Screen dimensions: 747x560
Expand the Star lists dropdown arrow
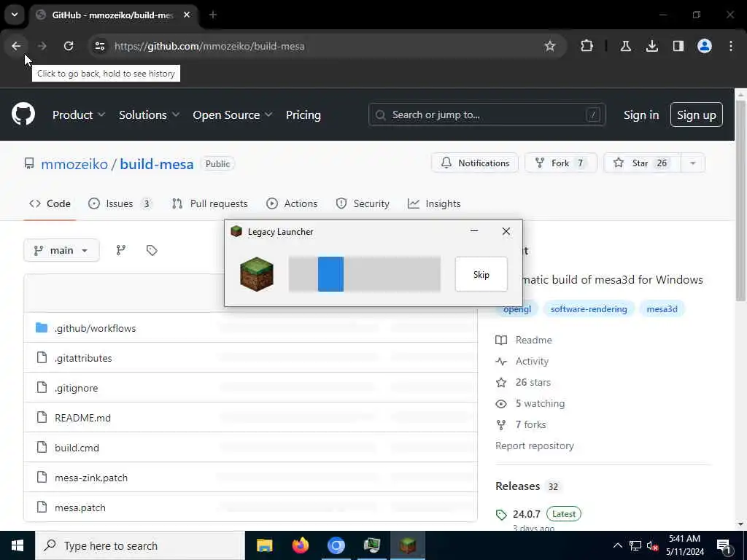693,163
